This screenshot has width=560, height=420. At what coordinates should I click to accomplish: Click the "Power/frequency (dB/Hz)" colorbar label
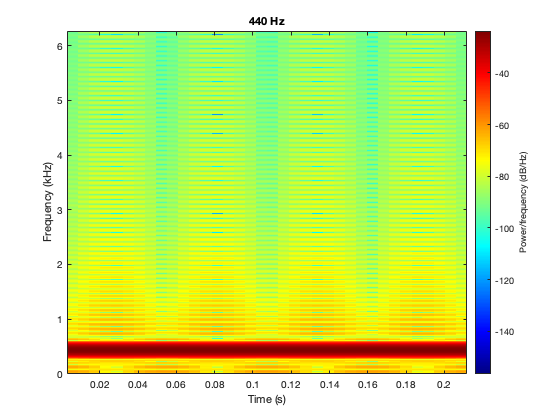523,202
